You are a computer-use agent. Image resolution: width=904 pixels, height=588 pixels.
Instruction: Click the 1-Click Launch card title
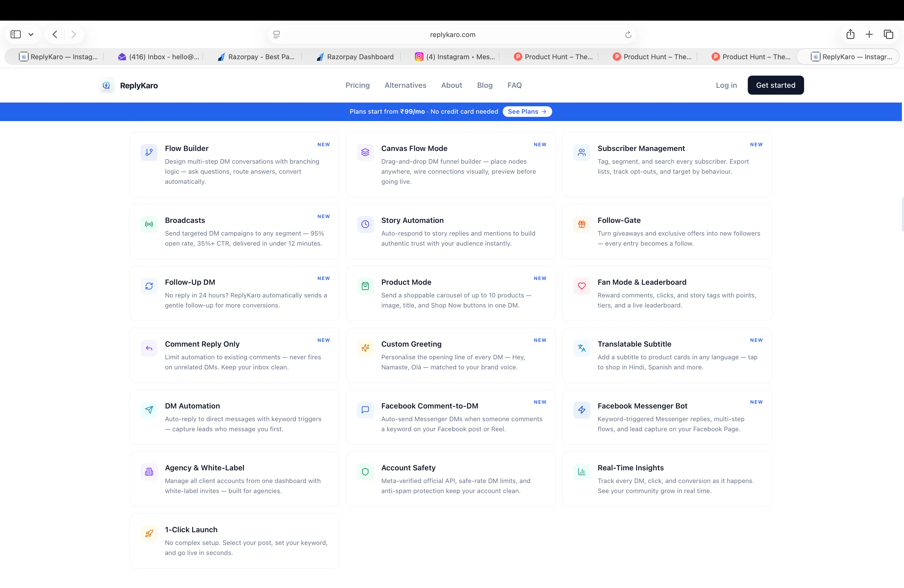point(191,530)
